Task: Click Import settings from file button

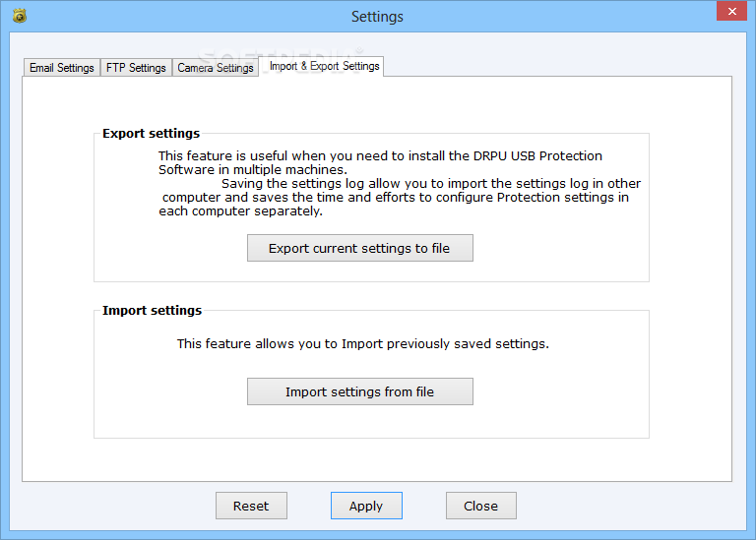Action: [x=359, y=391]
